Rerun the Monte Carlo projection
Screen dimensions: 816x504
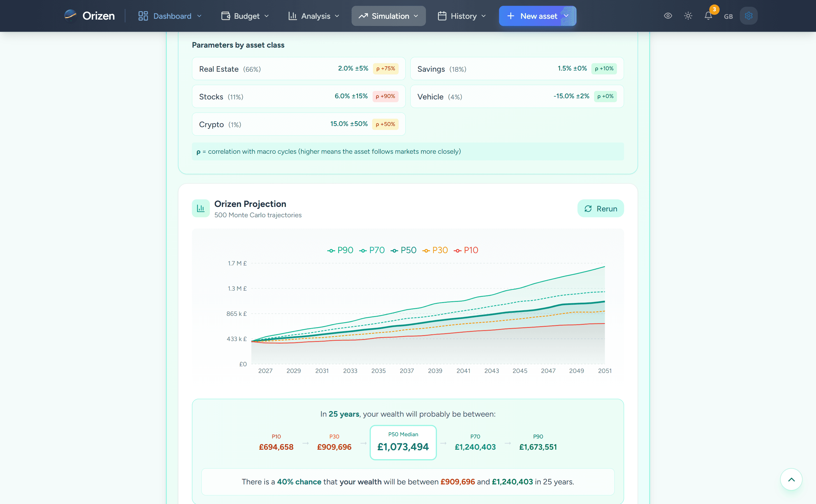[x=601, y=209]
